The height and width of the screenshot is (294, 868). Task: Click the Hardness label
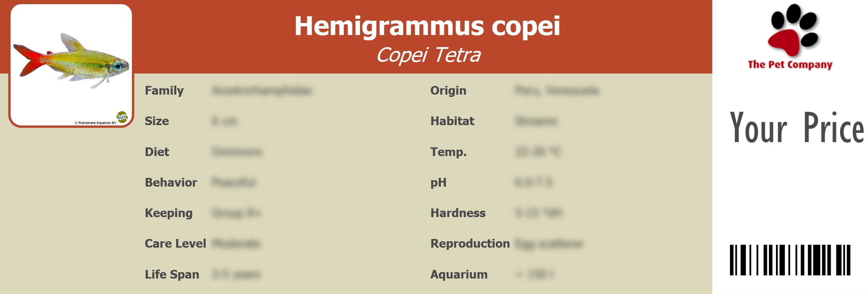458,213
